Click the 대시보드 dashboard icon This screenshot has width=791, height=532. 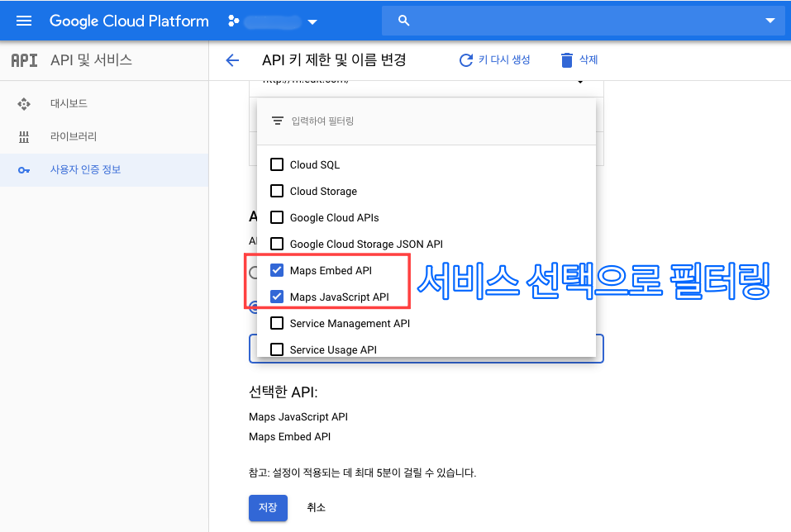pyautogui.click(x=24, y=104)
